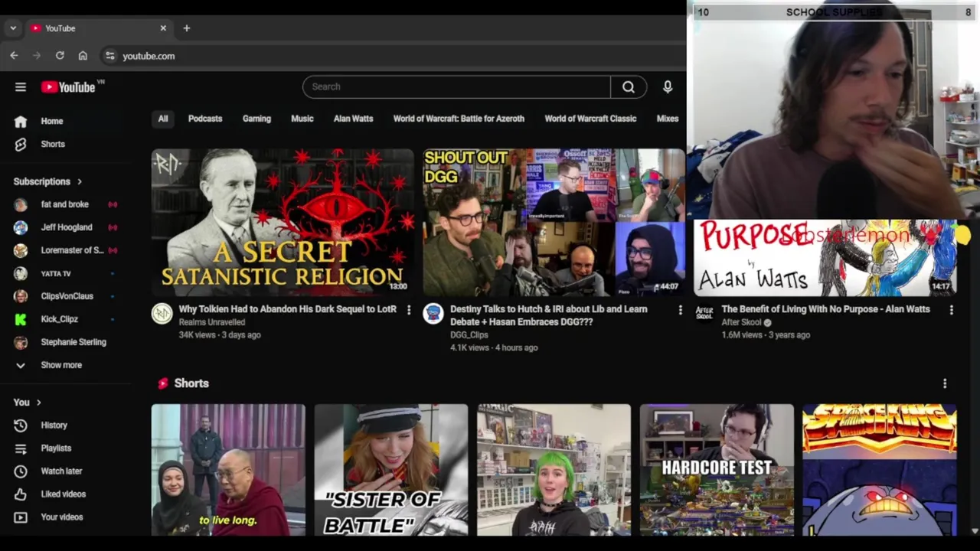Open fat and broke subscription
980x551 pixels.
click(65, 204)
